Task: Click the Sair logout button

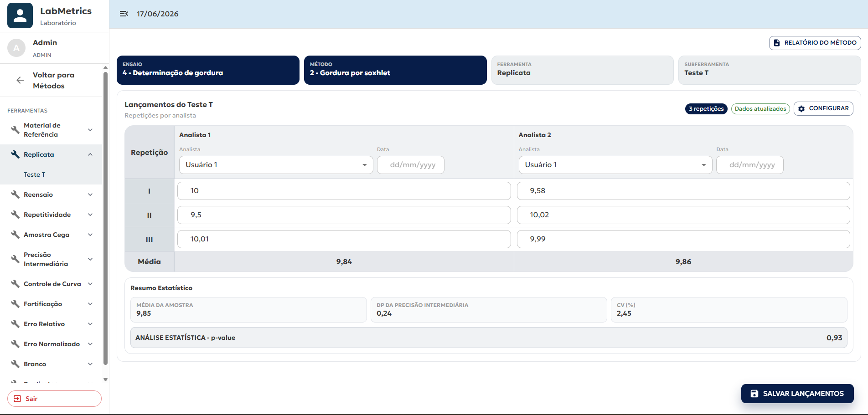Action: click(x=54, y=399)
